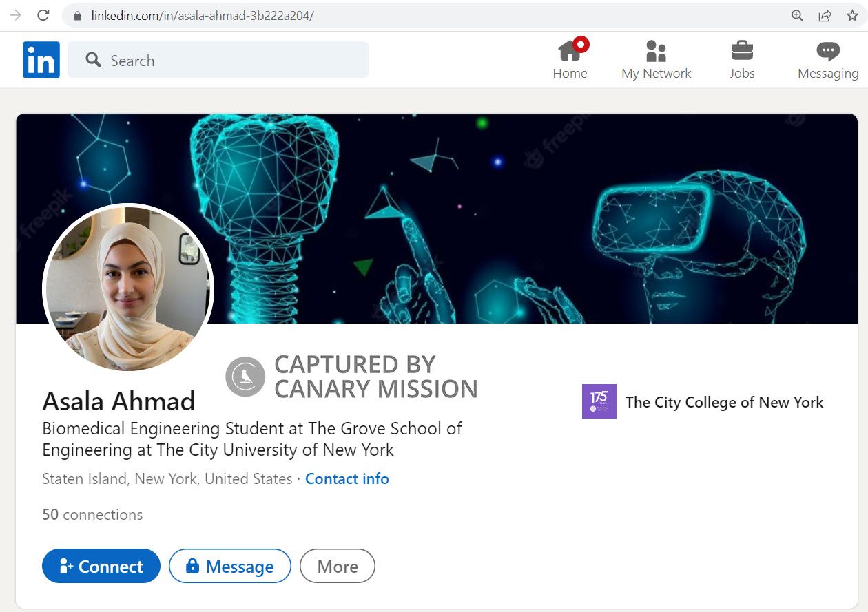Open the My Network icon
The image size is (868, 612).
pyautogui.click(x=656, y=51)
